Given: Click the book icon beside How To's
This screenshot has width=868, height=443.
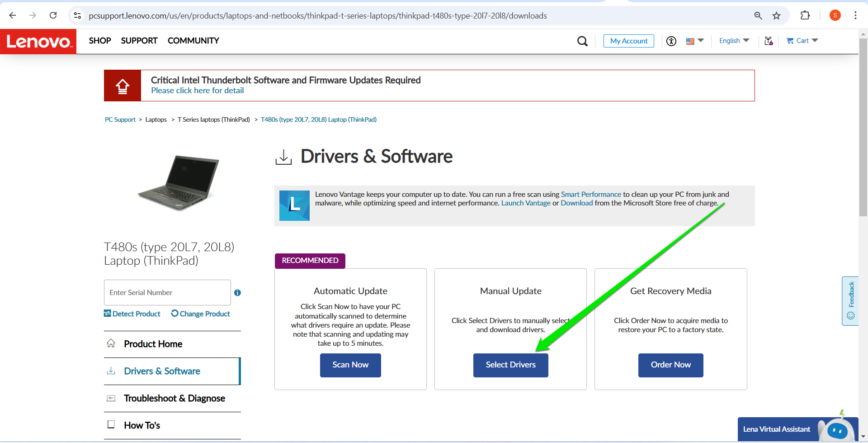Looking at the screenshot, I should coord(111,424).
